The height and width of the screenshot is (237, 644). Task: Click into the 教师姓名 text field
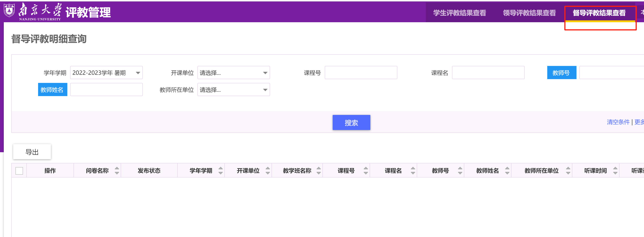pos(106,90)
